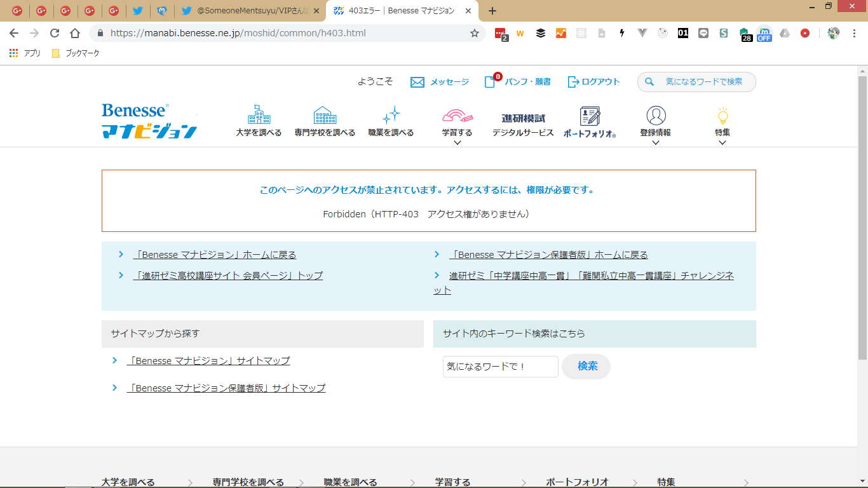868x488 pixels.
Task: Select the 職業を調べる sparkle icon
Action: point(391,115)
